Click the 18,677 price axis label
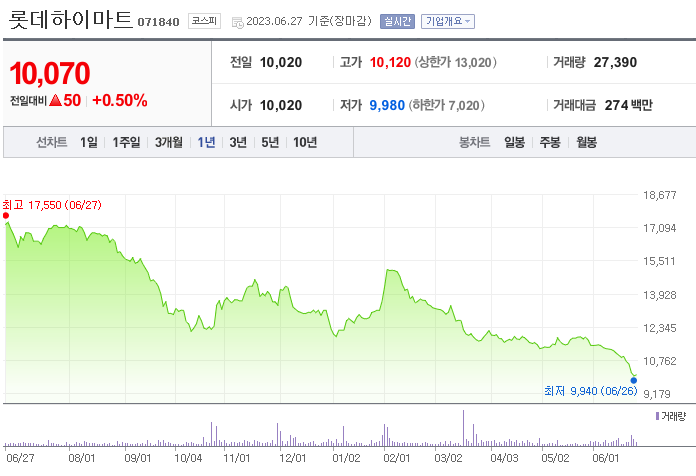 tap(660, 195)
